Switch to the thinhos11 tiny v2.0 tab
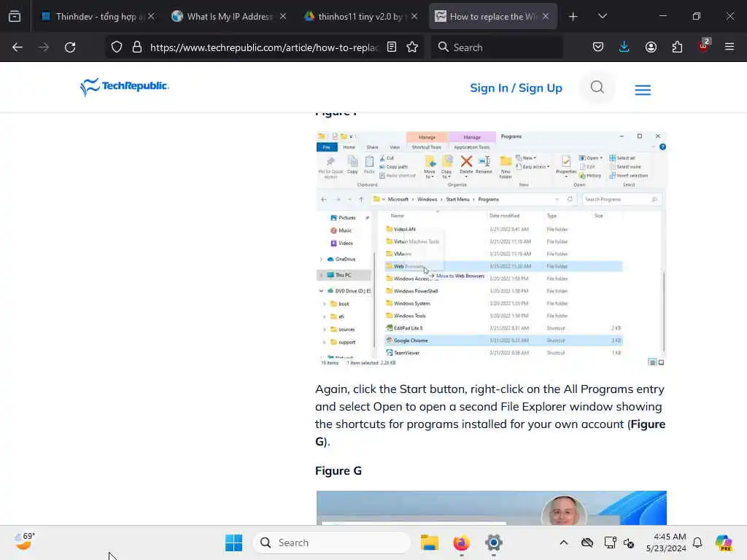 (x=360, y=17)
